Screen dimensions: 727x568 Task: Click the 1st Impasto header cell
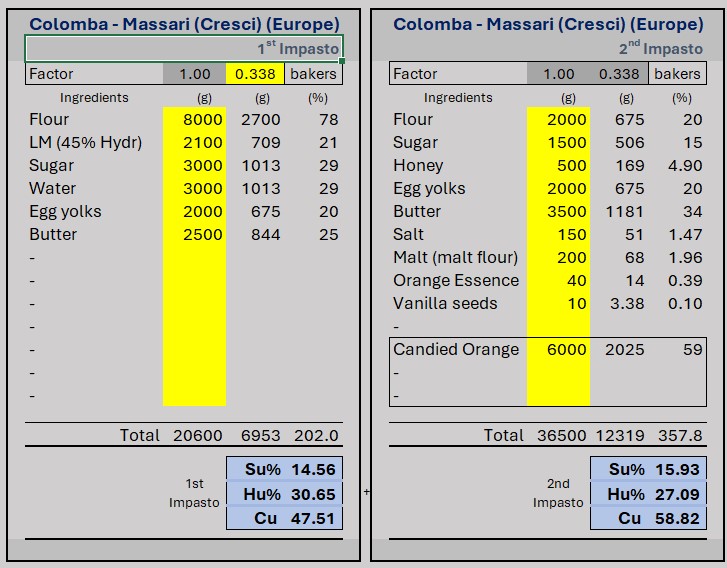point(184,48)
